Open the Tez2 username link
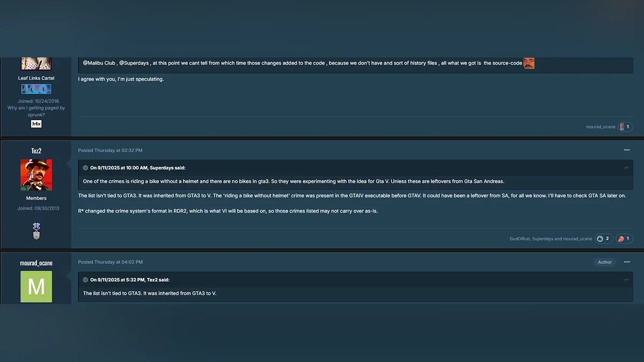The width and height of the screenshot is (644, 362). coord(36,151)
